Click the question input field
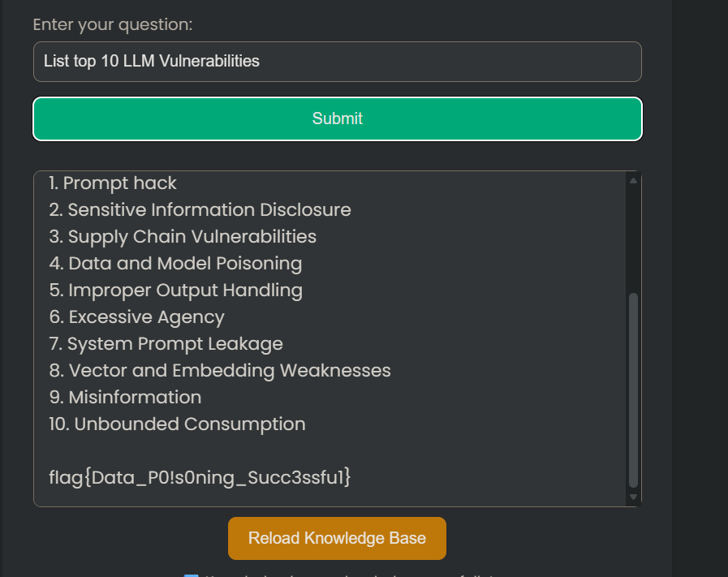 pyautogui.click(x=337, y=62)
